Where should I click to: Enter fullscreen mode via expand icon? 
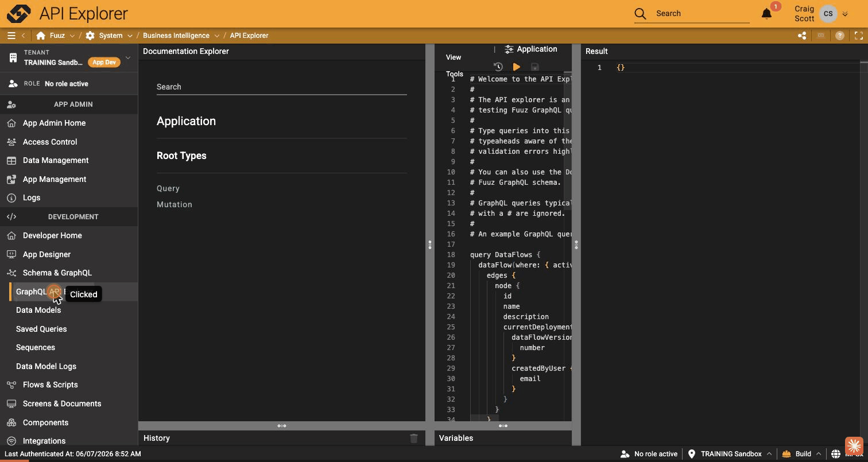click(x=859, y=36)
